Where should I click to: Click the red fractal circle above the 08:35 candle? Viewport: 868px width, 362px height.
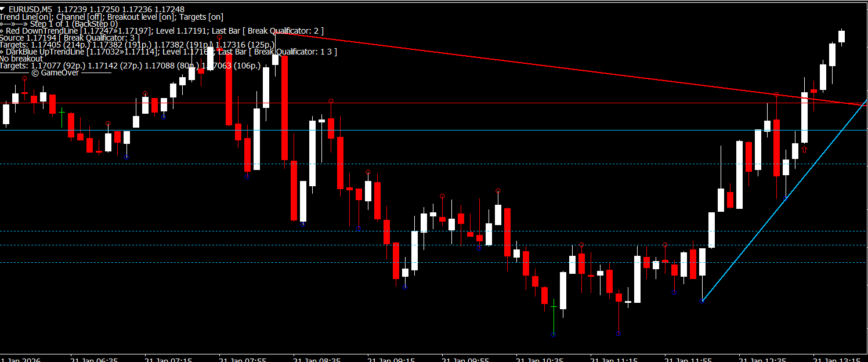(331, 101)
